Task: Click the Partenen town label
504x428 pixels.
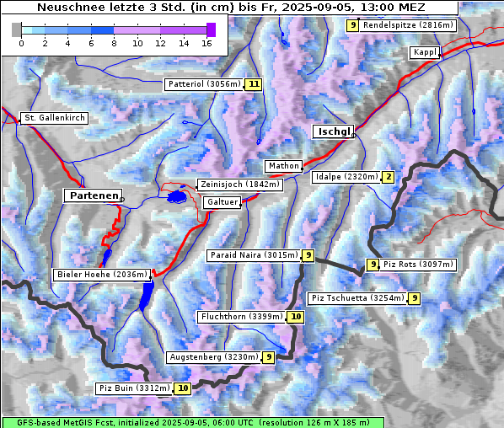Action: (94, 195)
